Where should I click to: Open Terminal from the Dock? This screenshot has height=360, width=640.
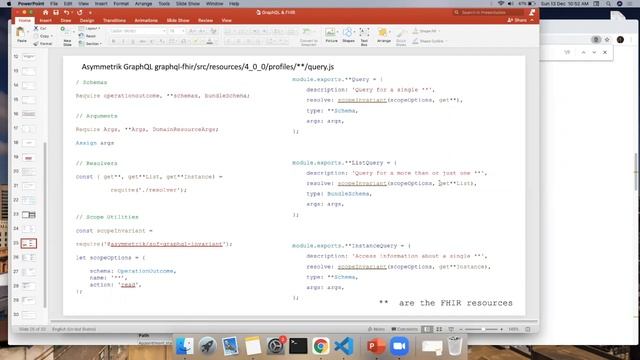(298, 346)
